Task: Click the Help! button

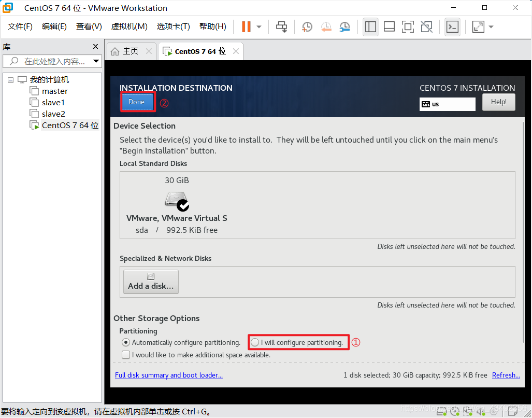Action: [498, 102]
